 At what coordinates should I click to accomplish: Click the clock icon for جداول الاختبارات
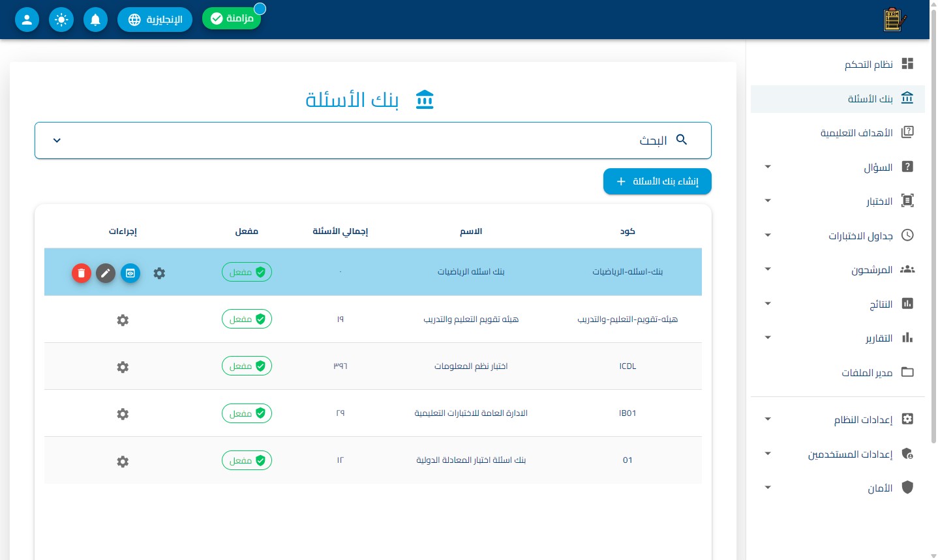[907, 235]
